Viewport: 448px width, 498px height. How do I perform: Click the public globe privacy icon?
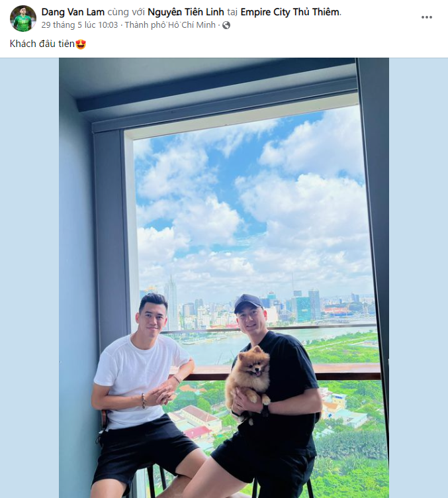coord(226,25)
